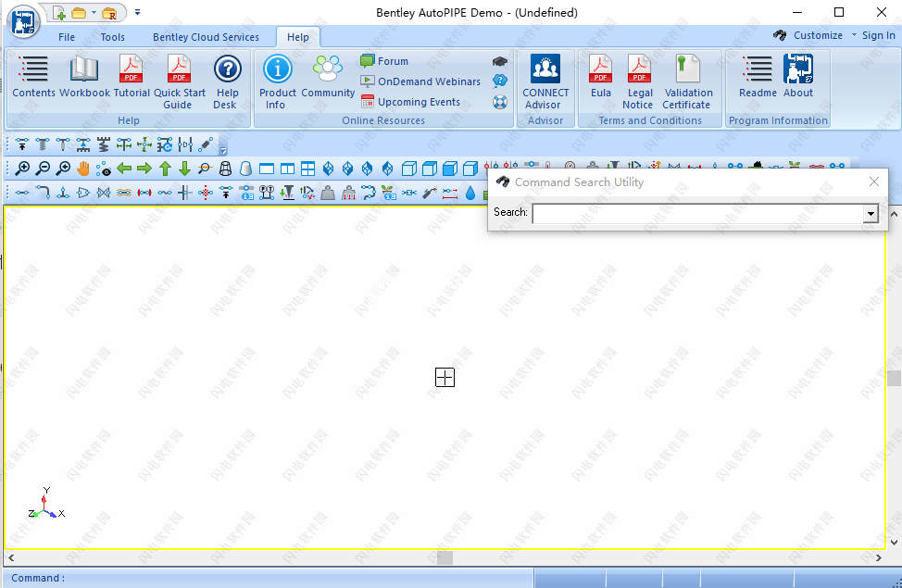Click the vertical scrollbar thumb
The image size is (902, 588).
[x=894, y=378]
